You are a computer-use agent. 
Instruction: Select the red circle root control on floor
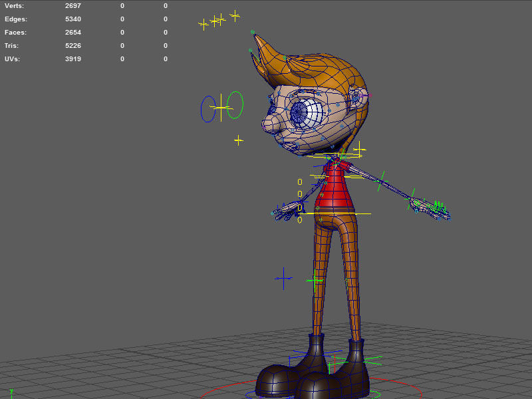point(311,390)
